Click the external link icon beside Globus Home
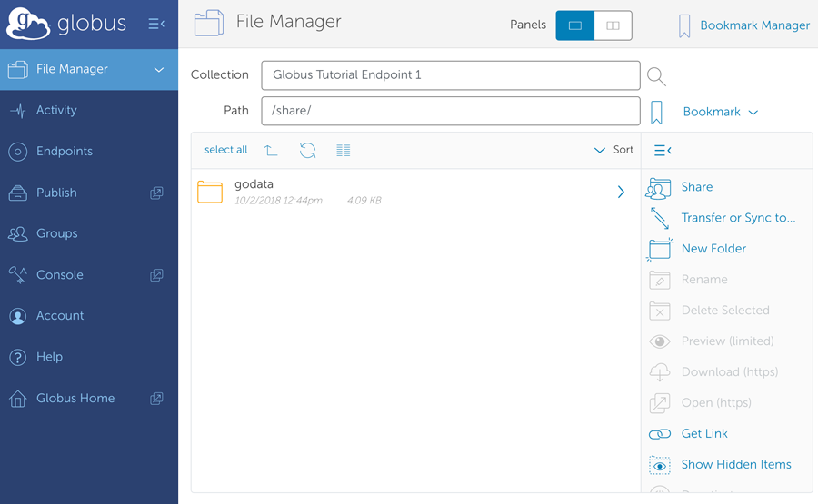 [156, 399]
